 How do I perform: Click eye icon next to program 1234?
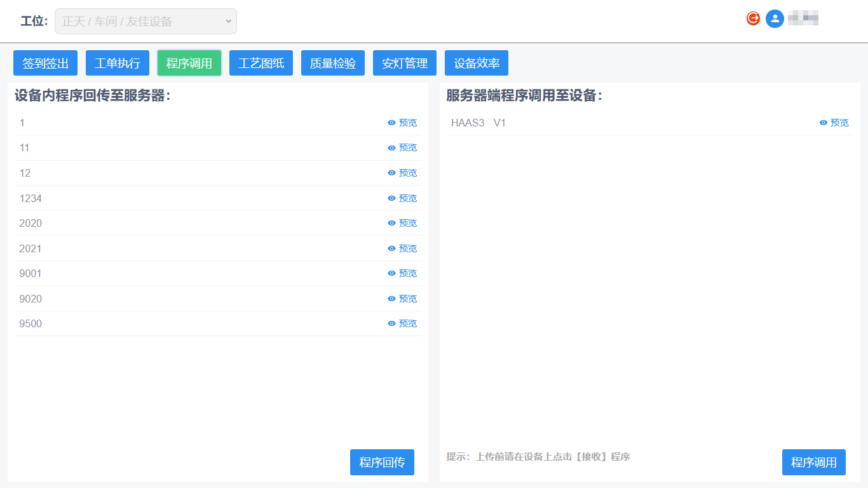pos(391,198)
